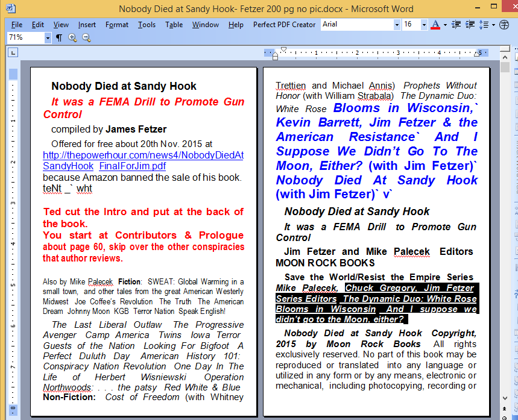
Task: Click the tab stop selector 'L' box
Action: coord(13,52)
